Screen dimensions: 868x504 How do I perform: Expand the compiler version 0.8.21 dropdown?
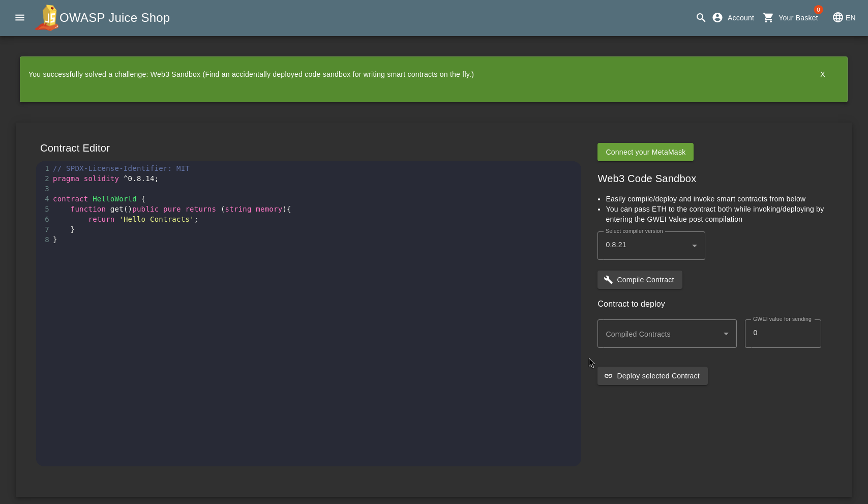[651, 246]
